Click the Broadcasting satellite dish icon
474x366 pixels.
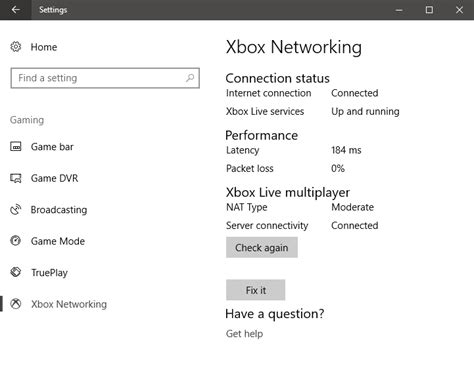pyautogui.click(x=16, y=209)
